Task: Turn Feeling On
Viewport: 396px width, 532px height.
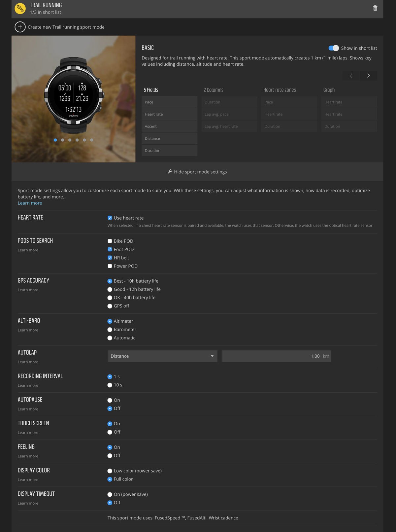Action: [110, 447]
